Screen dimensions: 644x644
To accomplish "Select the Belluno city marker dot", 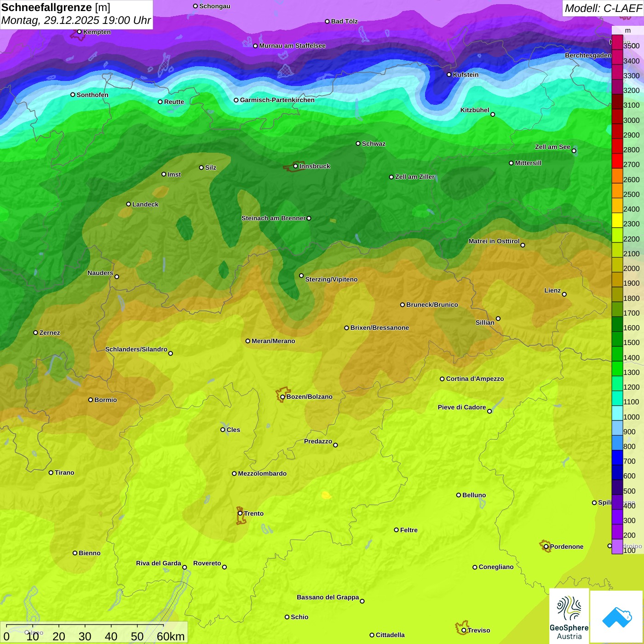I will 458,495.
